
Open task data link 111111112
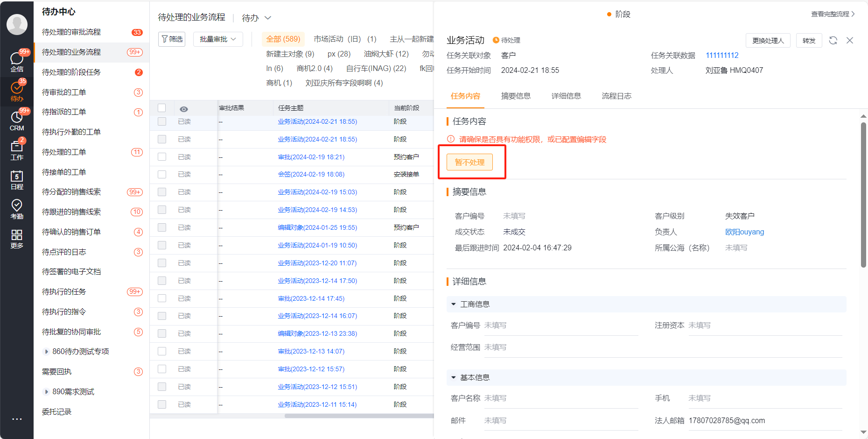click(x=722, y=55)
